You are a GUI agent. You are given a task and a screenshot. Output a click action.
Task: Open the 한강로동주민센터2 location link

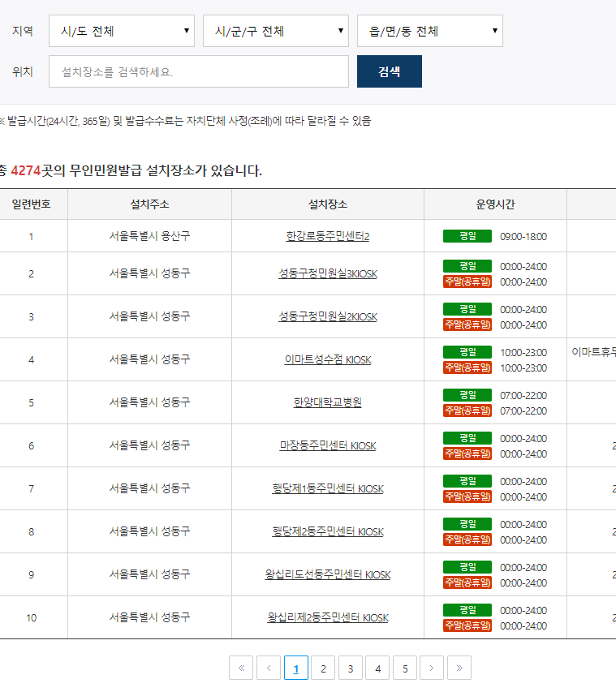(x=328, y=236)
